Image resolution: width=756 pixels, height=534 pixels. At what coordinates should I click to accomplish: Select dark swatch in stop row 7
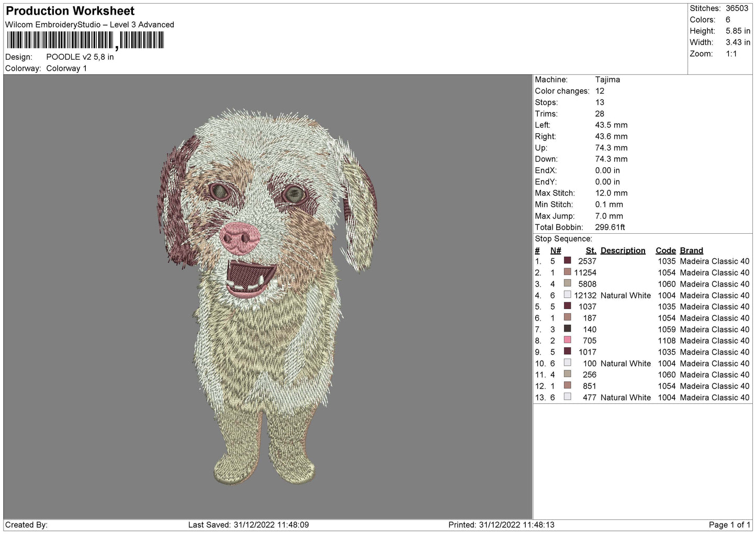pyautogui.click(x=567, y=329)
